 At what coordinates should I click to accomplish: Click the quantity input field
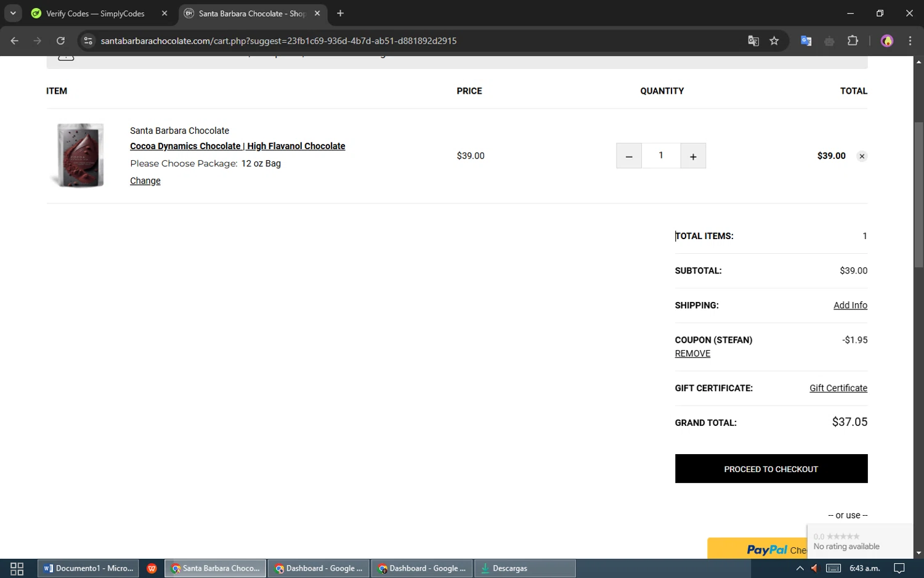661,156
